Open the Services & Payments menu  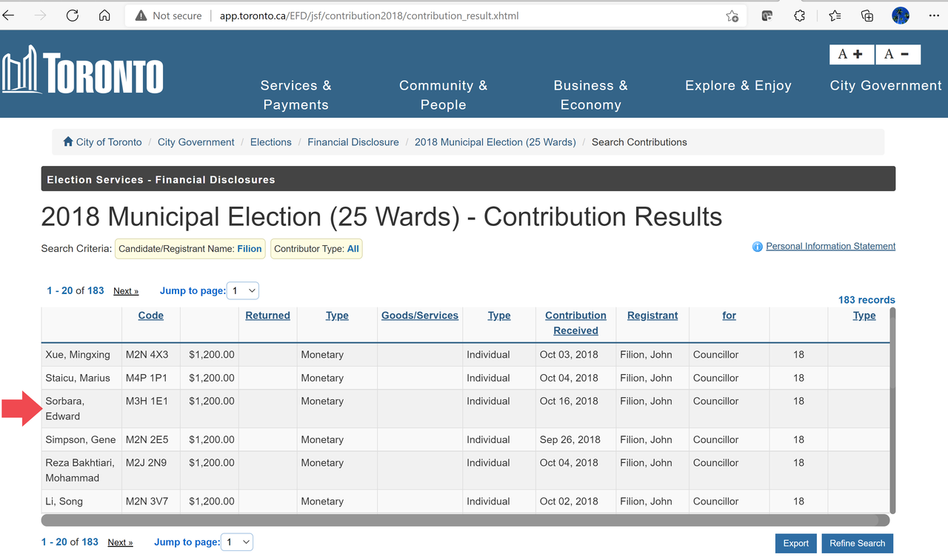click(x=296, y=95)
